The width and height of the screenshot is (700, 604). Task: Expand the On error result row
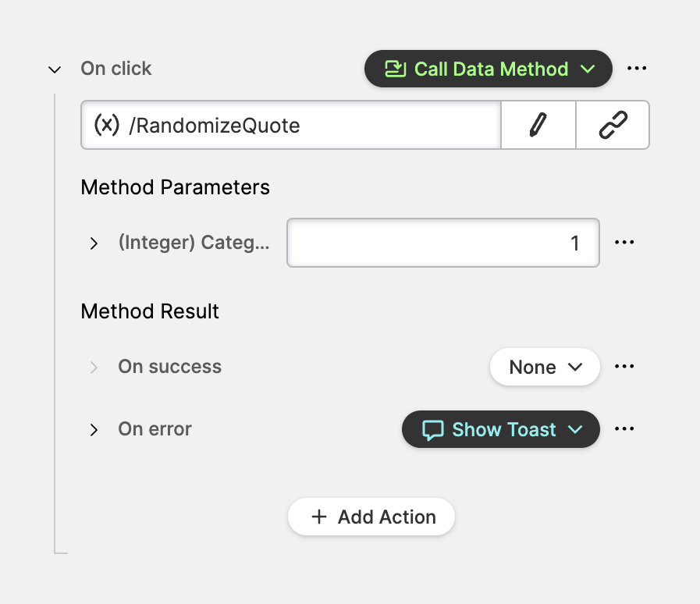tap(94, 430)
